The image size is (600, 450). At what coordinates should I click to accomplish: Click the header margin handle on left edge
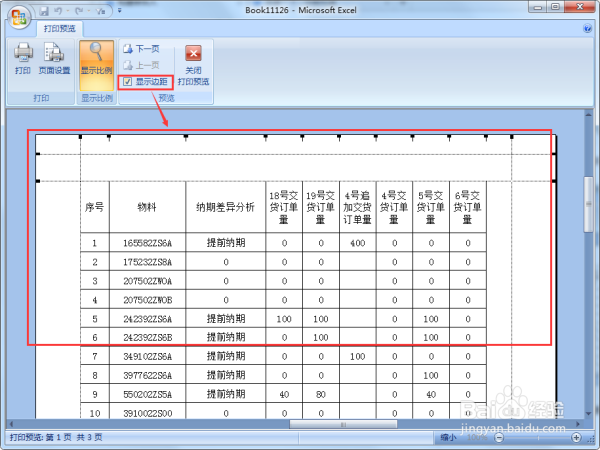tap(38, 154)
